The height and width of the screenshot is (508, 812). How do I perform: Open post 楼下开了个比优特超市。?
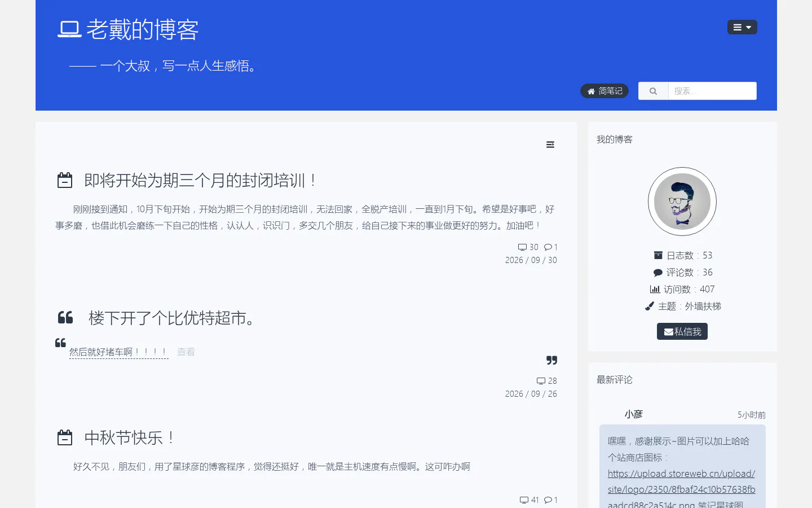[x=172, y=318]
